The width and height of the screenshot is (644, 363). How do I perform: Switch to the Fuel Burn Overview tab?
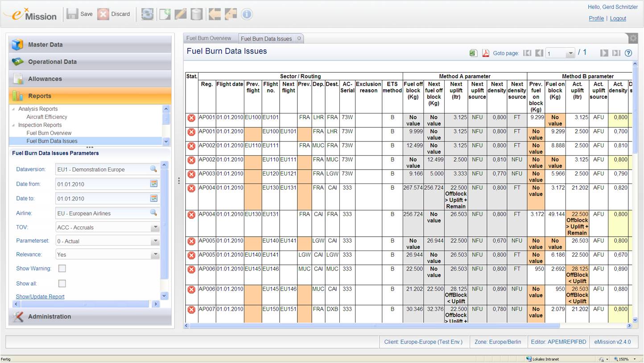[x=209, y=38]
